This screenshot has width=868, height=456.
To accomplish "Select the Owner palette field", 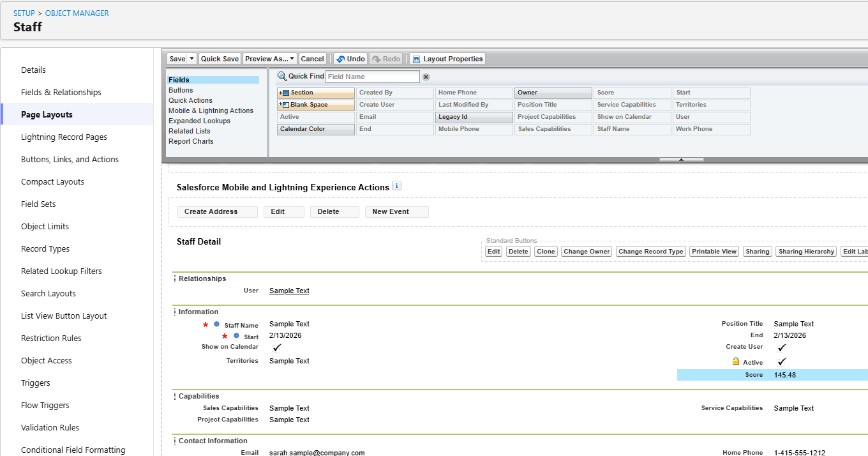I will click(x=553, y=93).
